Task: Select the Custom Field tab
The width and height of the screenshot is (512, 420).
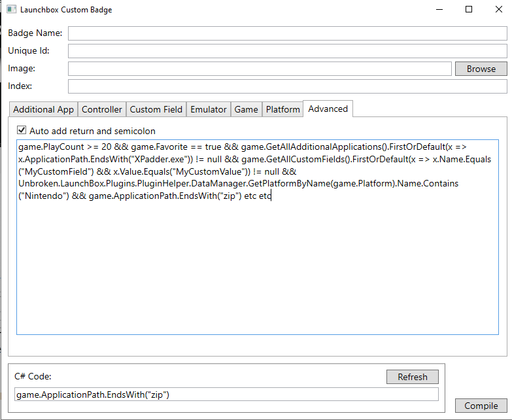Action: point(156,109)
